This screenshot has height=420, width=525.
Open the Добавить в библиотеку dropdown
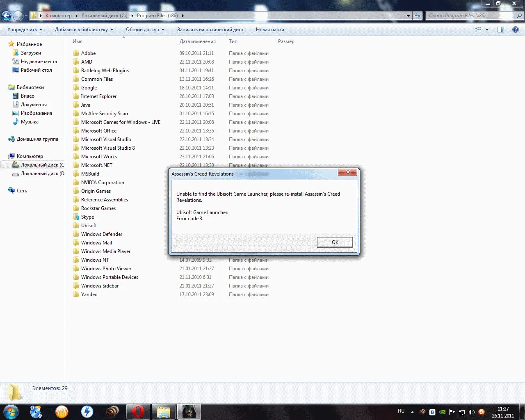pos(84,30)
